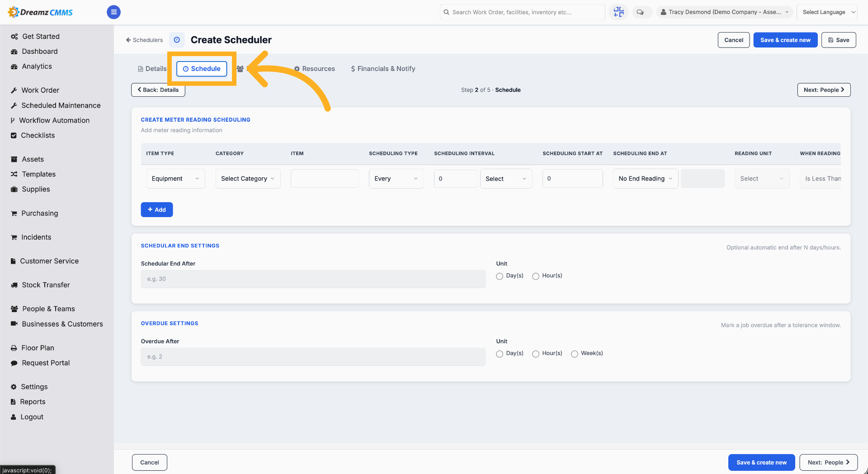Image resolution: width=868 pixels, height=474 pixels.
Task: Open the Select Category dropdown
Action: click(x=248, y=179)
